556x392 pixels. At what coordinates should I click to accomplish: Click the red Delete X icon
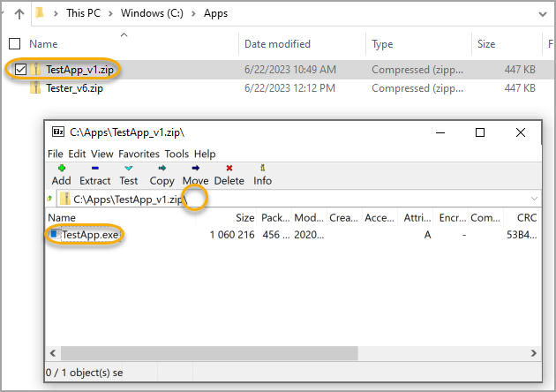click(x=229, y=168)
